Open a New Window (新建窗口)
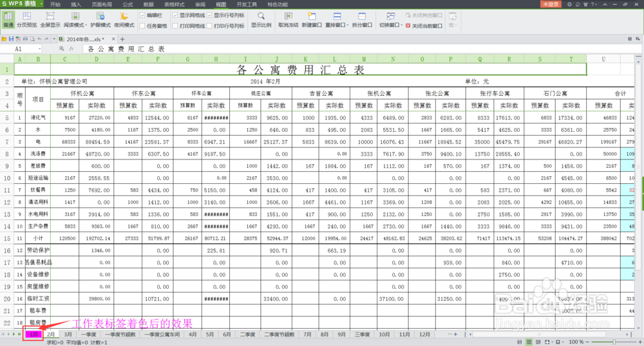 point(312,19)
